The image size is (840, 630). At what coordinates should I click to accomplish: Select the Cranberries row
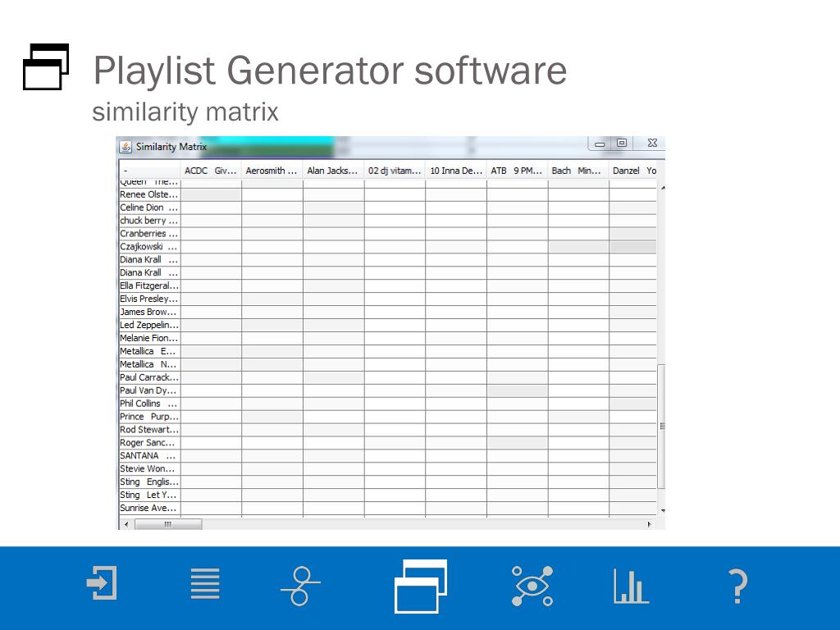click(x=388, y=234)
